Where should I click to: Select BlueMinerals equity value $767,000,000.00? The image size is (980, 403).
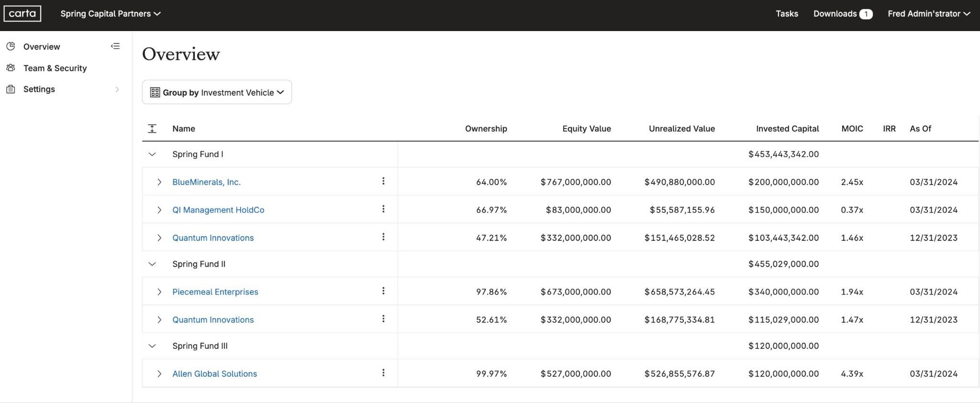coord(576,182)
